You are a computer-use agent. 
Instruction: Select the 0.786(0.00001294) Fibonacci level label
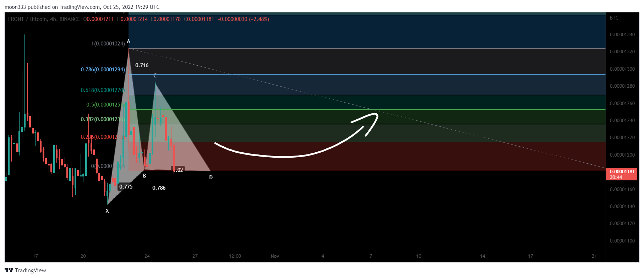pos(103,70)
